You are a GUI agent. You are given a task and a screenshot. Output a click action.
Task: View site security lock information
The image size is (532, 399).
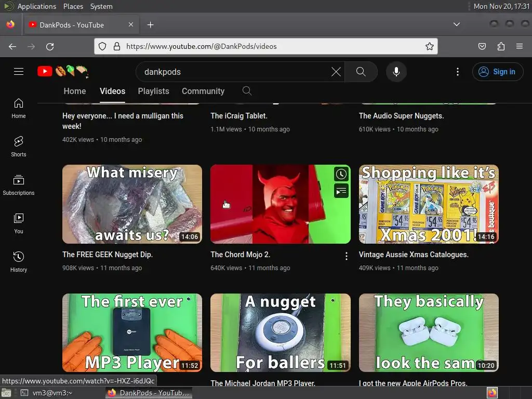point(117,46)
